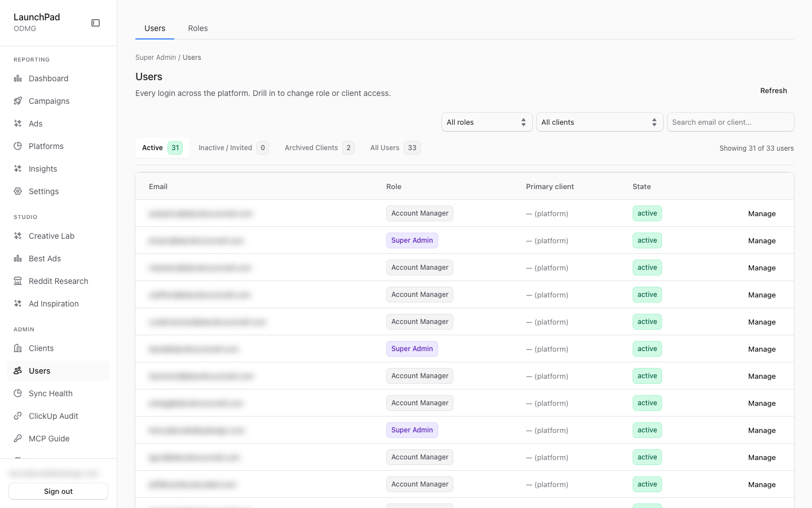
Task: Open the All clients filter dropdown
Action: (600, 122)
